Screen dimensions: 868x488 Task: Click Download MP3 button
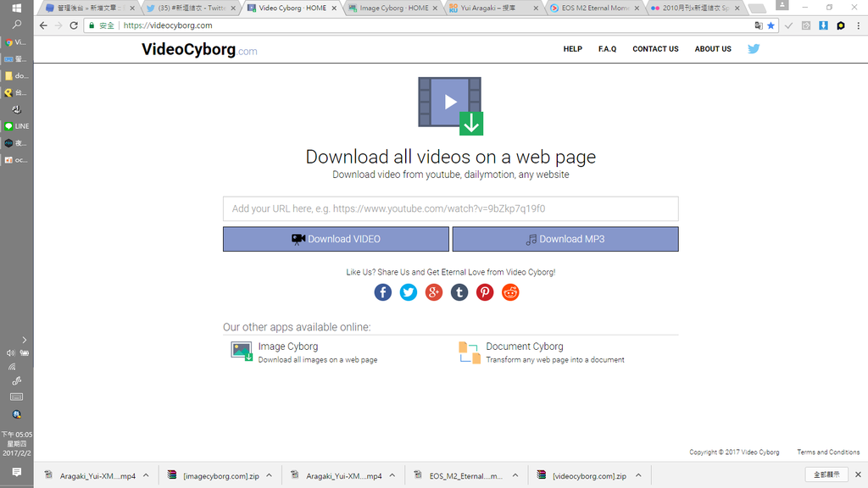tap(565, 239)
